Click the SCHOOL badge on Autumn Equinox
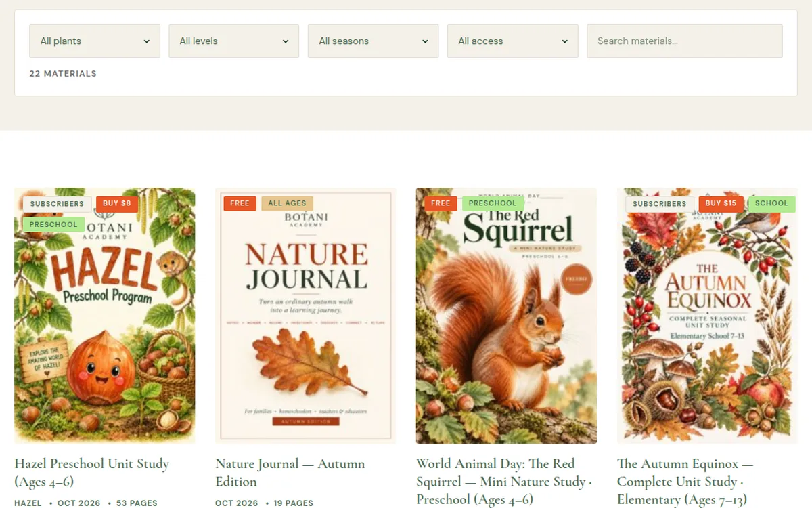812x508 pixels. [x=771, y=203]
